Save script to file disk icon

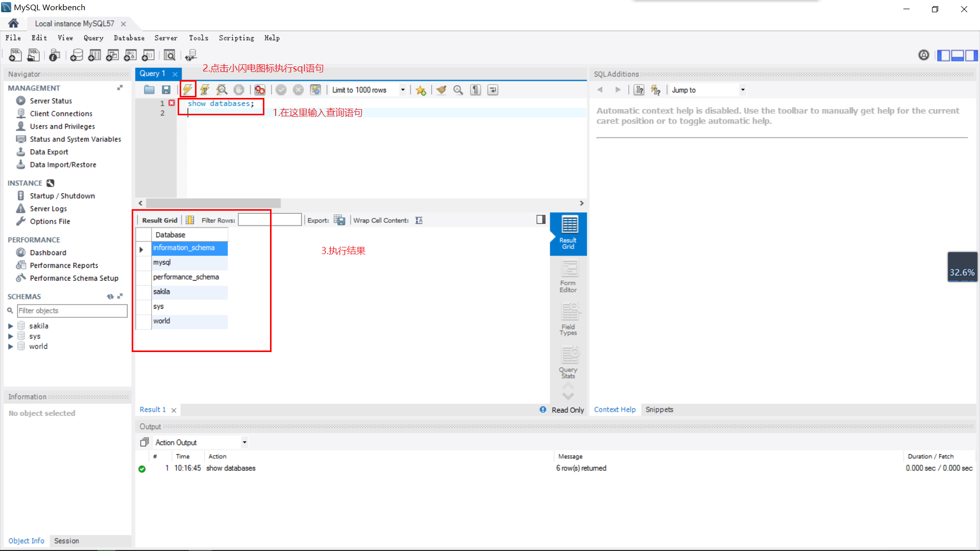point(166,90)
